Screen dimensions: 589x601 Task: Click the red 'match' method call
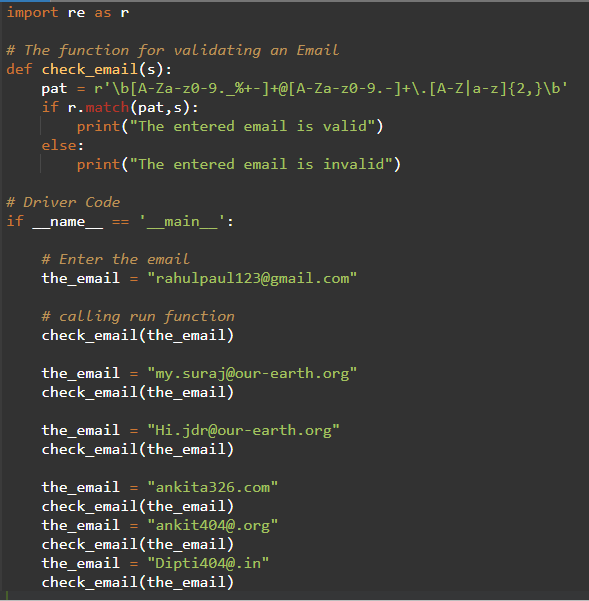[x=107, y=108]
